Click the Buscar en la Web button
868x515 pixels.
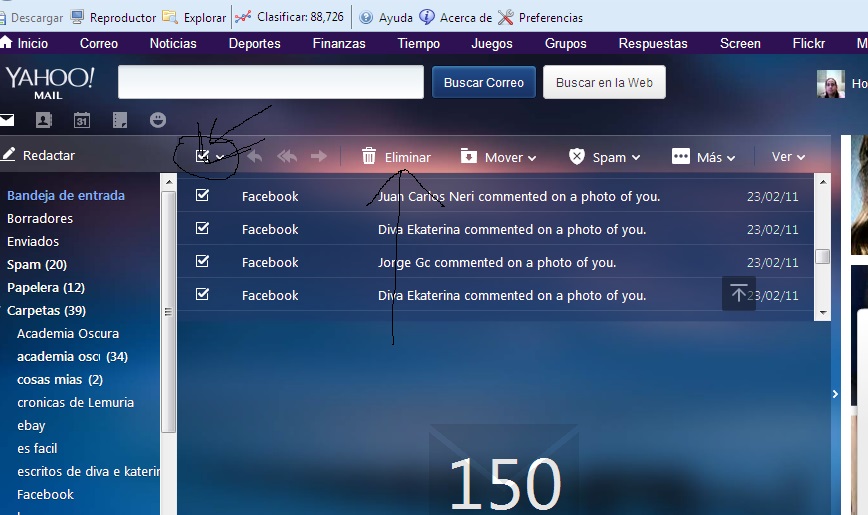pyautogui.click(x=604, y=83)
